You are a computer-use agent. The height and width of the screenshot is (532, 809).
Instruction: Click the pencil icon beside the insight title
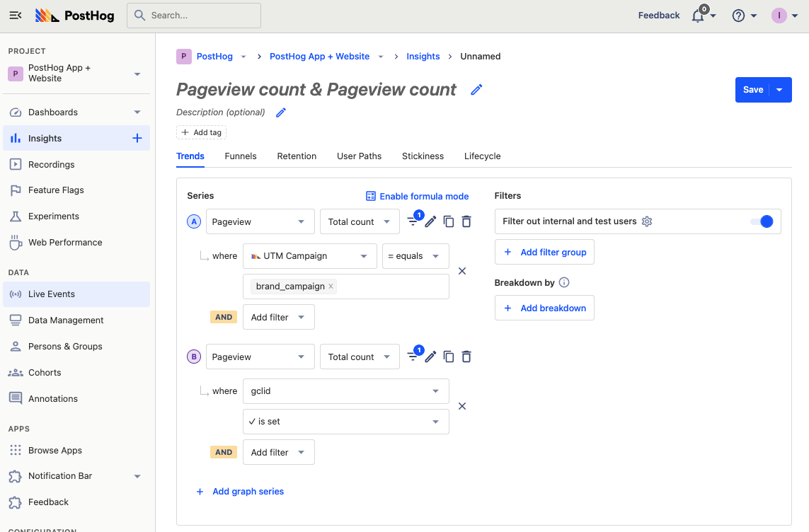(x=476, y=90)
